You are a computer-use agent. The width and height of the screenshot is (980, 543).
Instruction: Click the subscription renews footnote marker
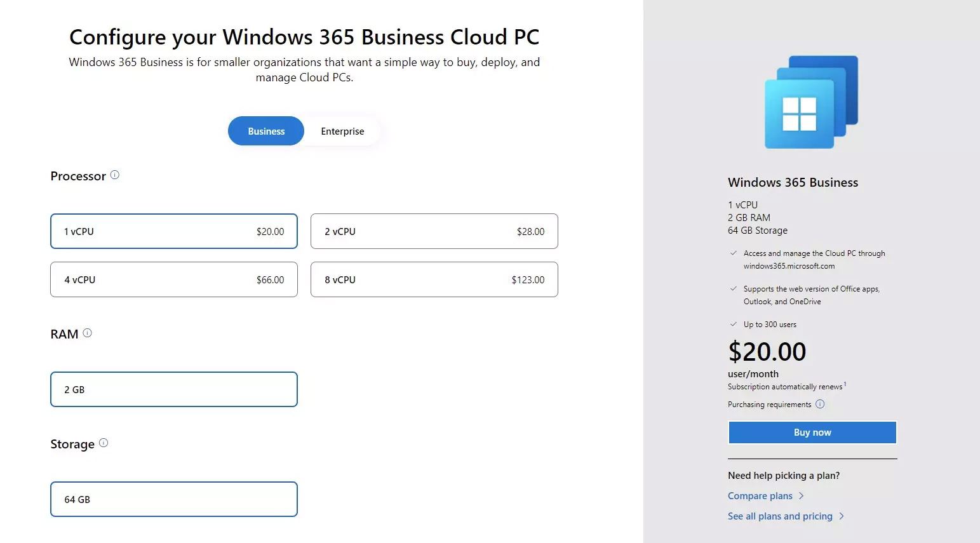pos(845,384)
